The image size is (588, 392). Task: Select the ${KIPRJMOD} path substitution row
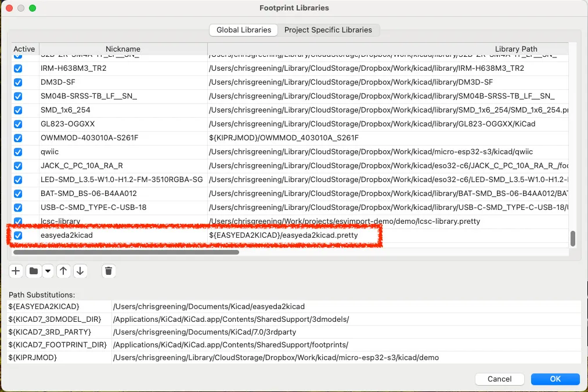tap(58, 357)
